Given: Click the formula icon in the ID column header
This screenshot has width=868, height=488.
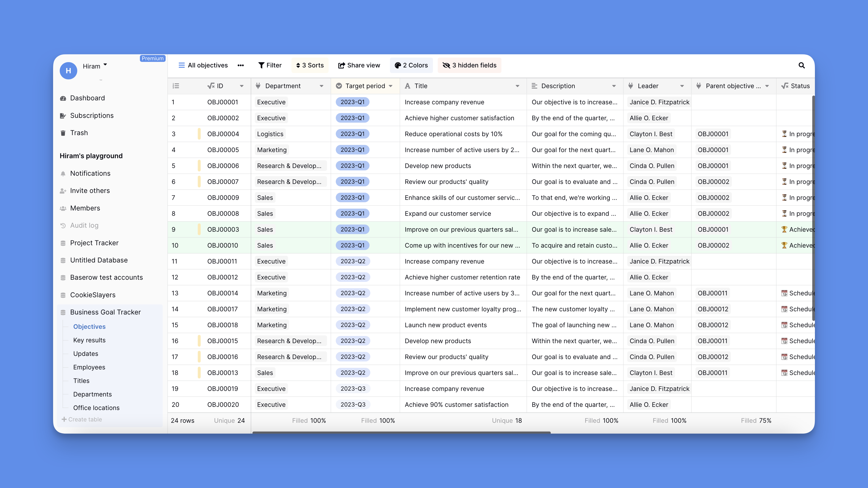Looking at the screenshot, I should coord(212,86).
